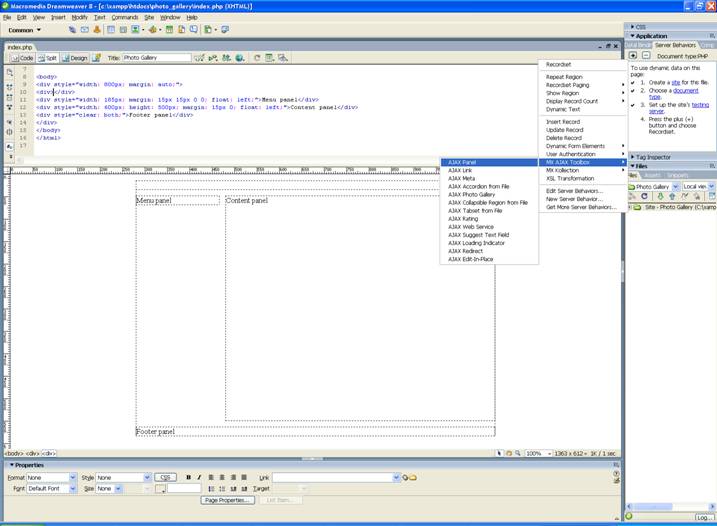717x526 pixels.
Task: Toggle Italic formatting in Properties
Action: pos(199,478)
